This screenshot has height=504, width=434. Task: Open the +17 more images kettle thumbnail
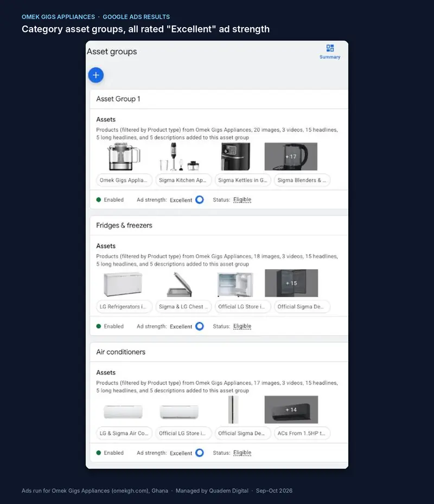[x=291, y=157]
